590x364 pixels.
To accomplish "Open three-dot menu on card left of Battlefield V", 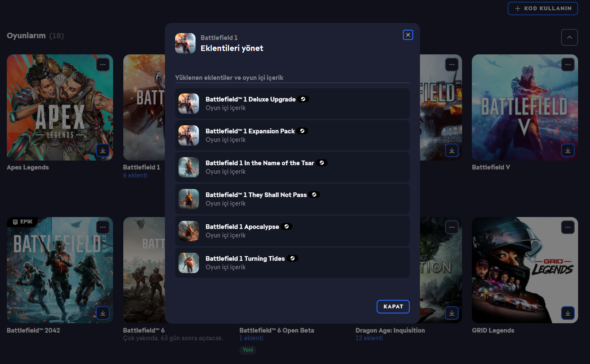I will click(452, 65).
